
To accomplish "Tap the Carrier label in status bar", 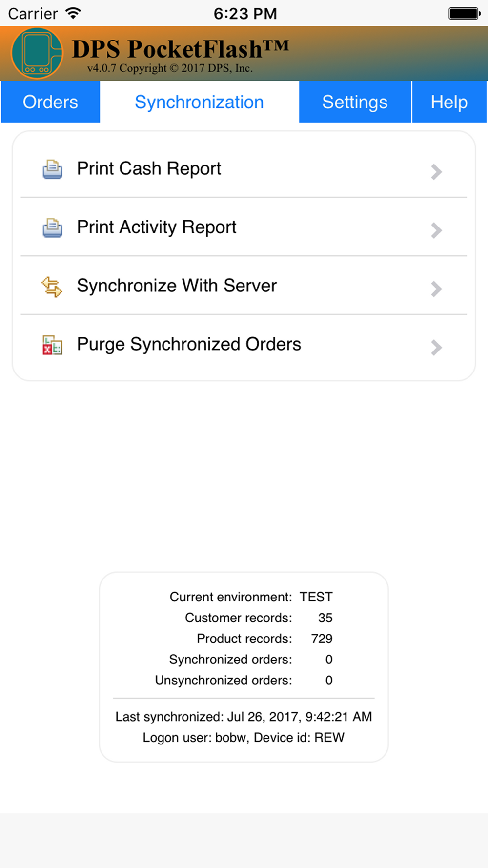I will (33, 14).
